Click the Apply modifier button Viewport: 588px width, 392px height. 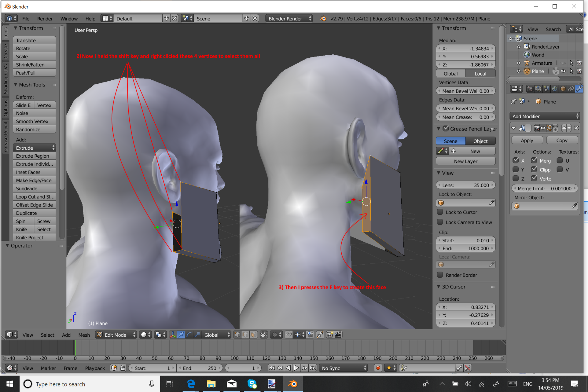pyautogui.click(x=527, y=140)
